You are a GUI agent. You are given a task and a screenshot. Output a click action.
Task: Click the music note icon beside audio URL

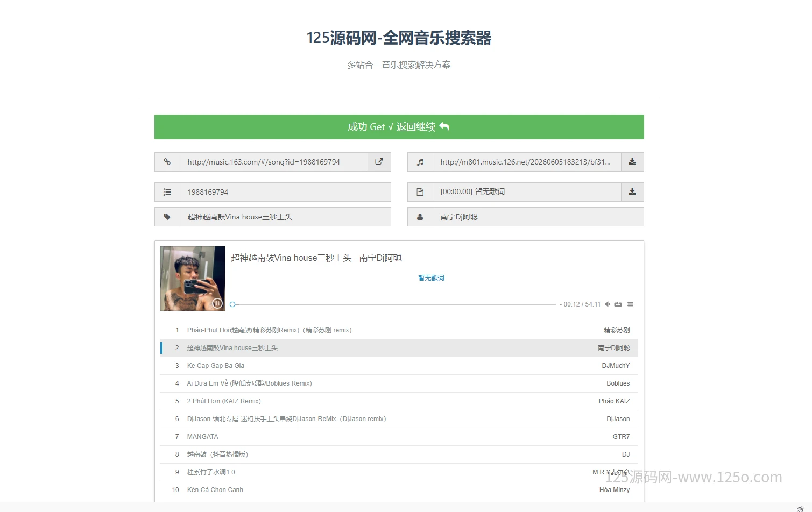pyautogui.click(x=420, y=162)
